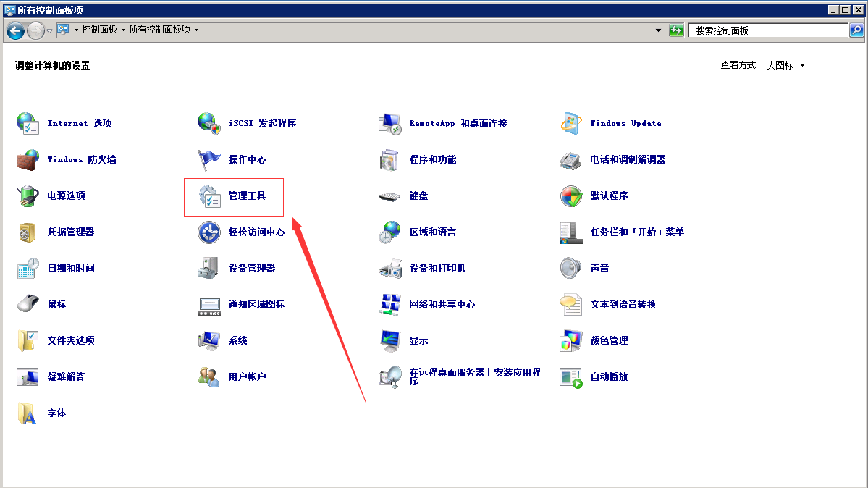Open the recent pages dropdown beside forward button
The height and width of the screenshot is (488, 868).
click(x=50, y=31)
